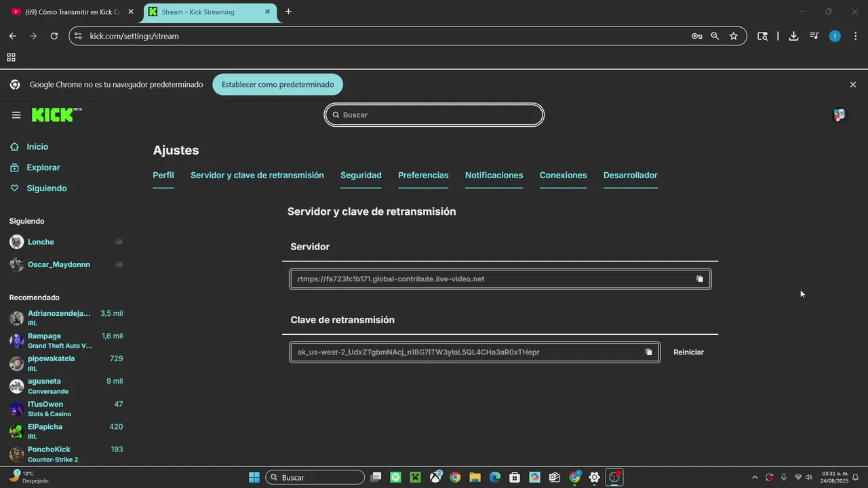Open File Explorer from the taskbar
This screenshot has width=868, height=488.
click(x=475, y=477)
